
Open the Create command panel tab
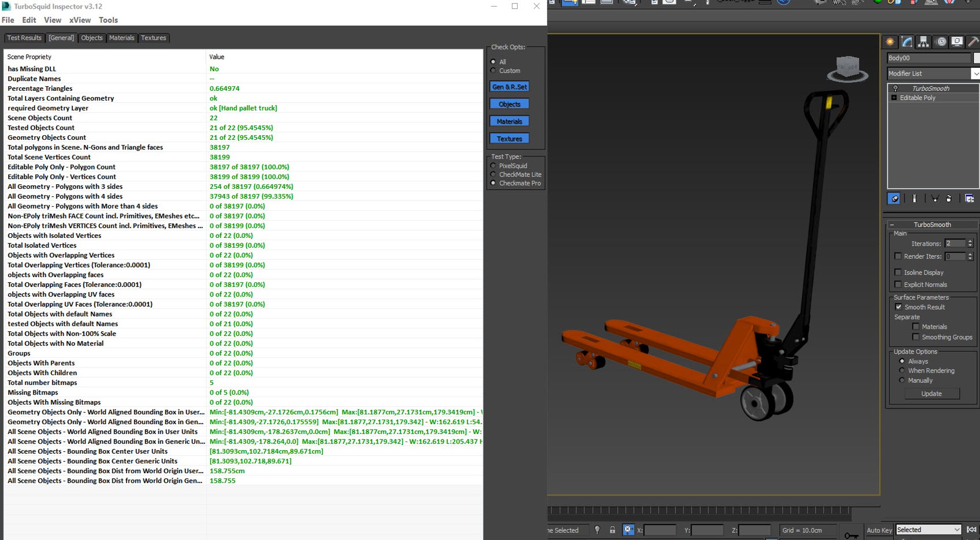[890, 42]
